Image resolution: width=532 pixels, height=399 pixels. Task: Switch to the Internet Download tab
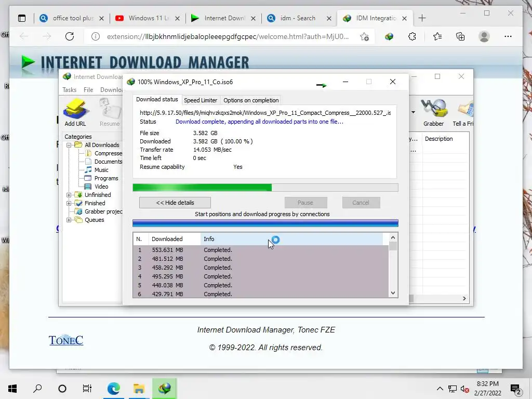tap(223, 18)
